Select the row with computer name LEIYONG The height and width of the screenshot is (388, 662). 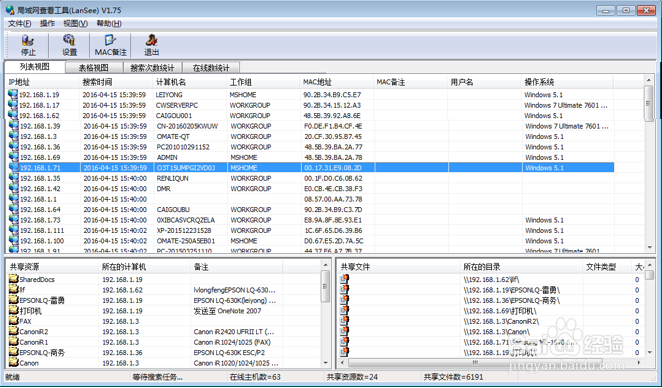(310, 95)
